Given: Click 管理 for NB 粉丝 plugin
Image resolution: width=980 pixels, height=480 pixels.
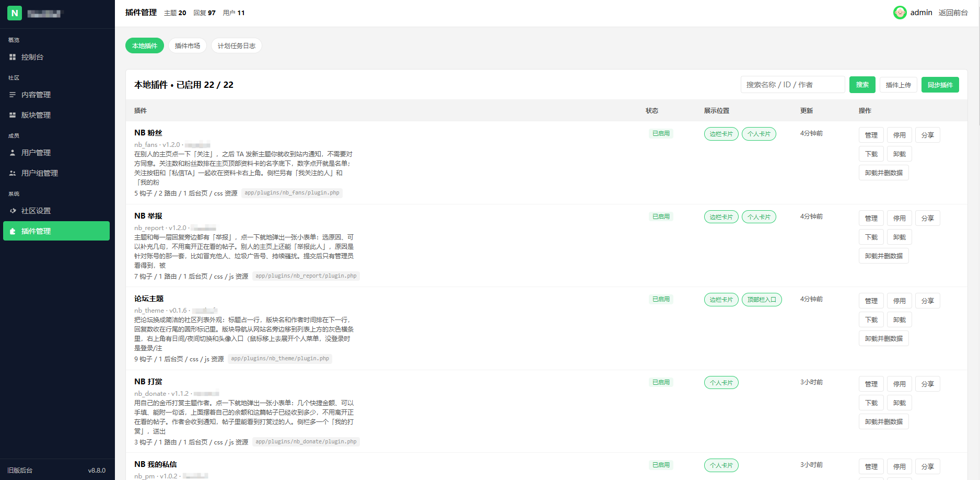Looking at the screenshot, I should tap(871, 135).
